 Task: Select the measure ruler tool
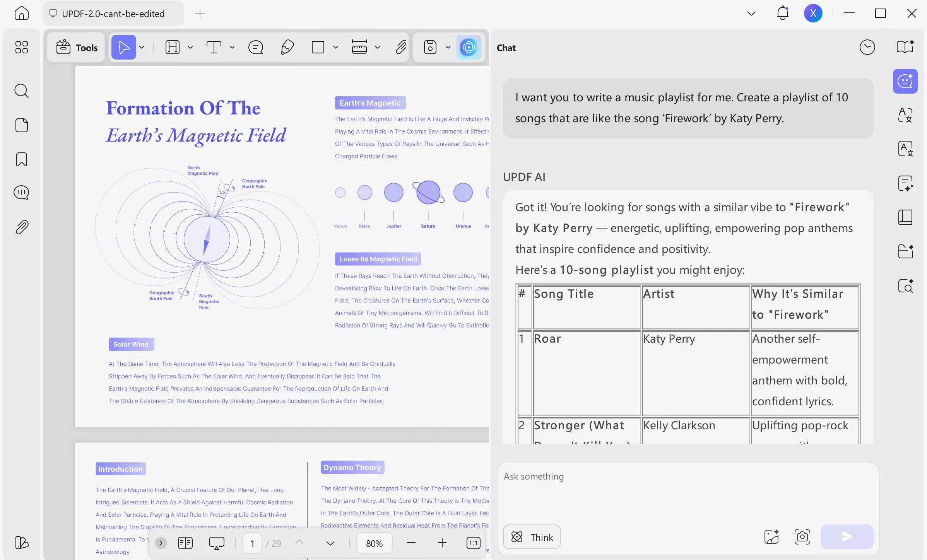coord(359,47)
